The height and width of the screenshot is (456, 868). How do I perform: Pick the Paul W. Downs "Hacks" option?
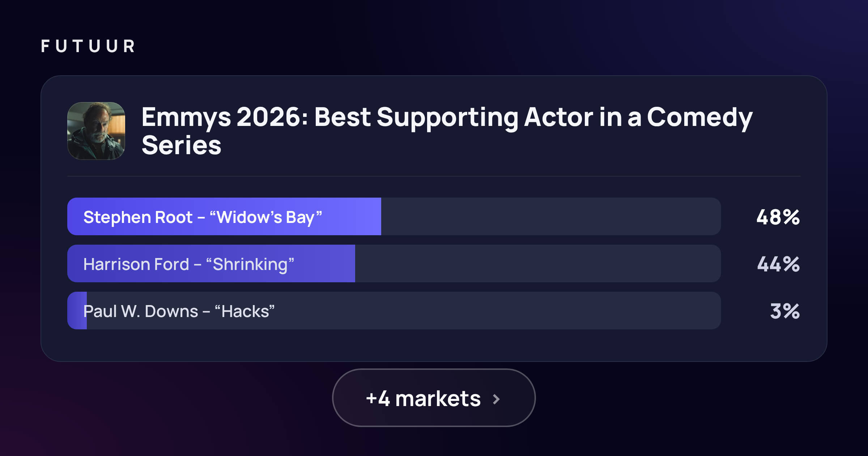point(394,311)
